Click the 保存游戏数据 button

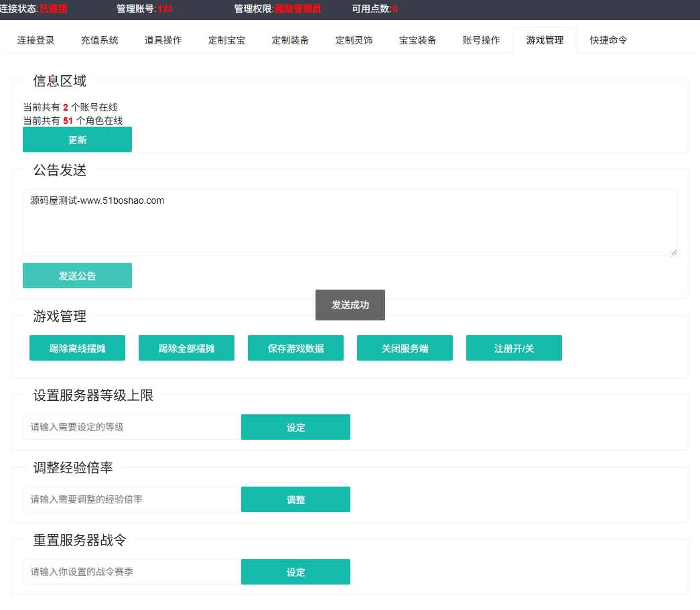(295, 349)
